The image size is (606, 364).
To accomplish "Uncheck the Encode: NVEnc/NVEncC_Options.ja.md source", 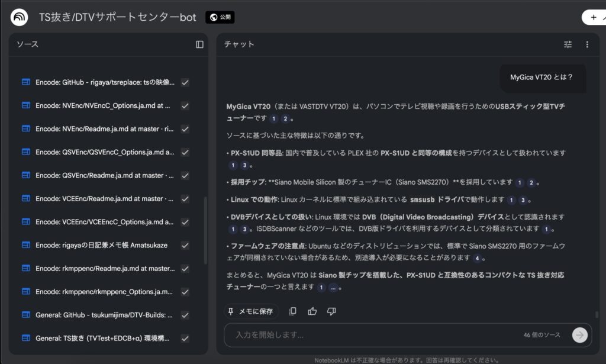I will click(x=185, y=105).
